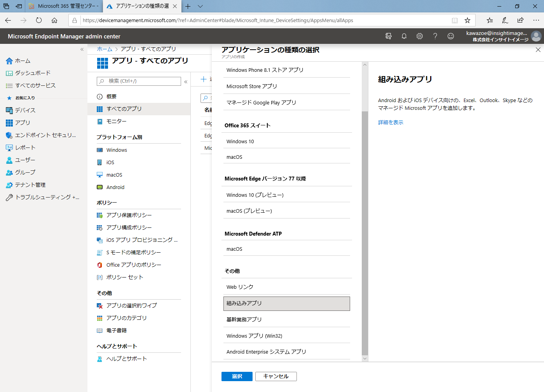The height and width of the screenshot is (392, 544).
Task: Add page to favorites star
Action: click(467, 20)
